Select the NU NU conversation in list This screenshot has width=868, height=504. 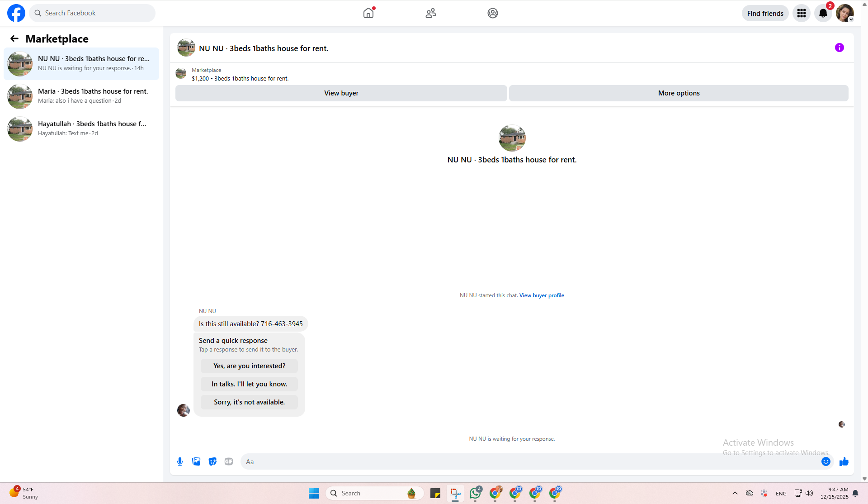(x=81, y=64)
